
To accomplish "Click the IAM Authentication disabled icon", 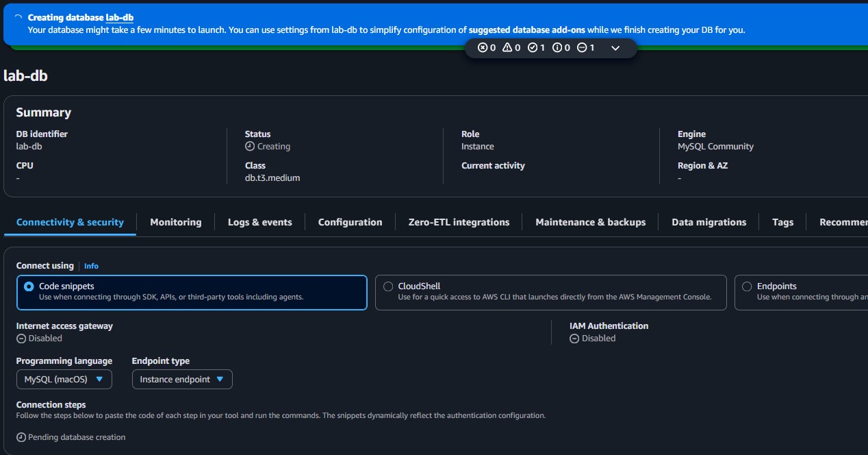I will (574, 338).
